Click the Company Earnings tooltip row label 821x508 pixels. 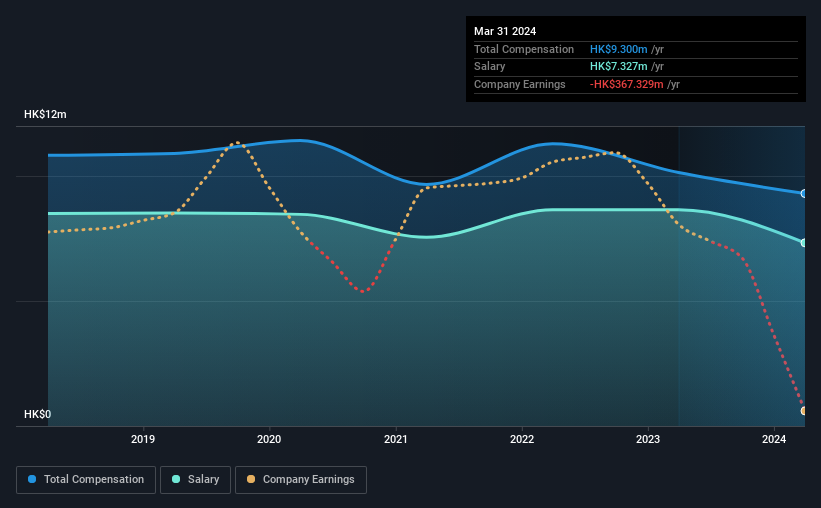(x=520, y=84)
